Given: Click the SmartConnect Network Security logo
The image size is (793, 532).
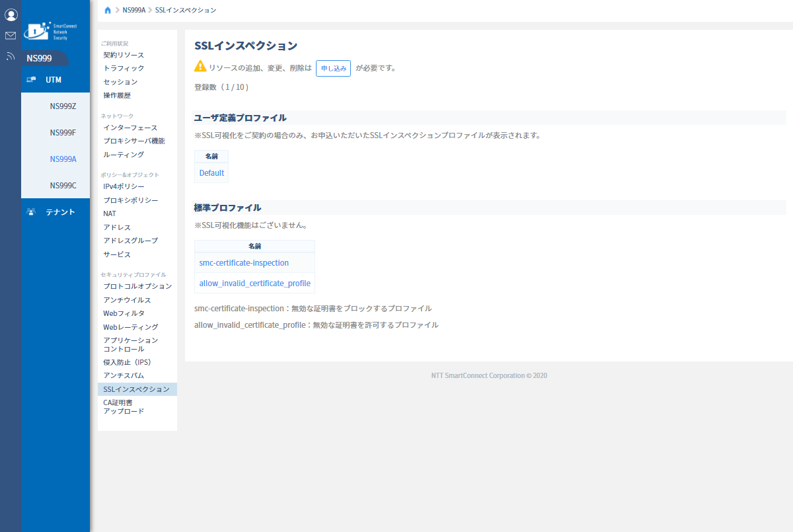Looking at the screenshot, I should click(x=52, y=32).
